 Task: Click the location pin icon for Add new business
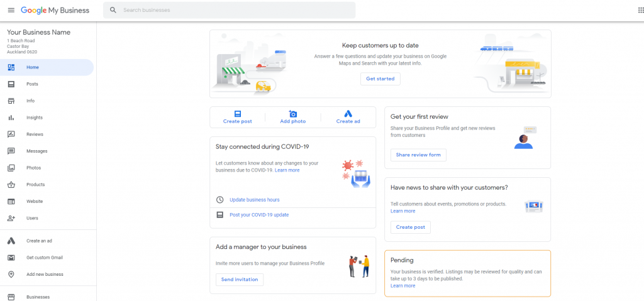(11, 275)
